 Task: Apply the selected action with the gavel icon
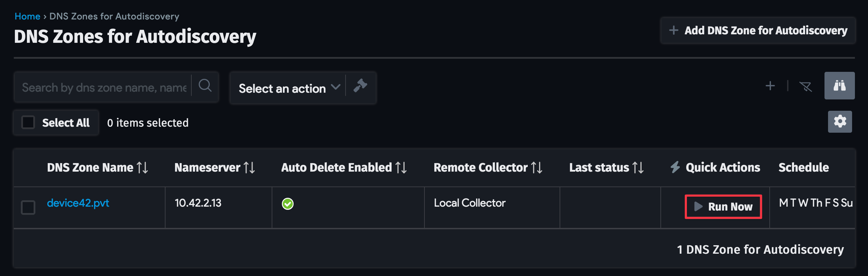coord(360,87)
